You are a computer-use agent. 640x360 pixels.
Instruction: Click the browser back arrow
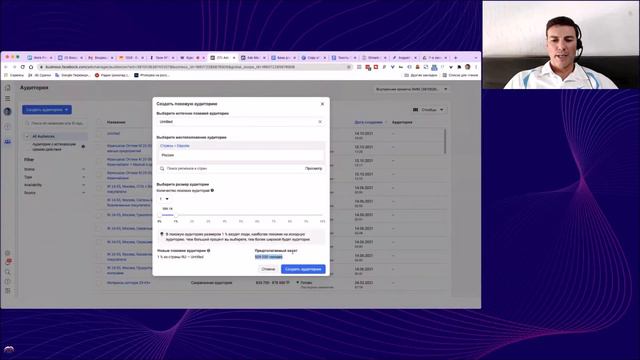click(6, 67)
